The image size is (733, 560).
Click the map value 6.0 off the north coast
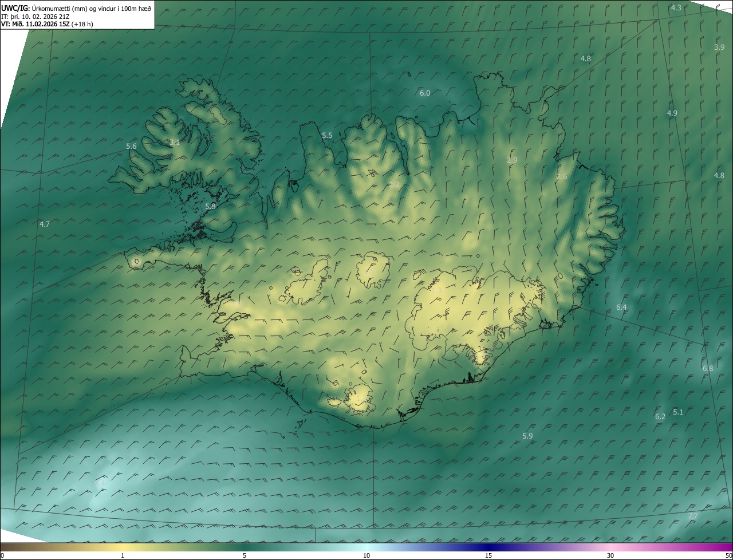425,93
